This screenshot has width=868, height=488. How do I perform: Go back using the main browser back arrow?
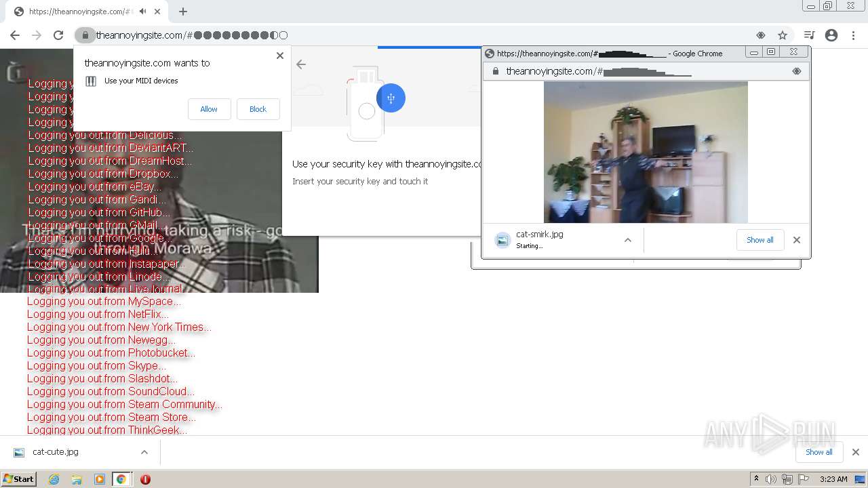(15, 35)
